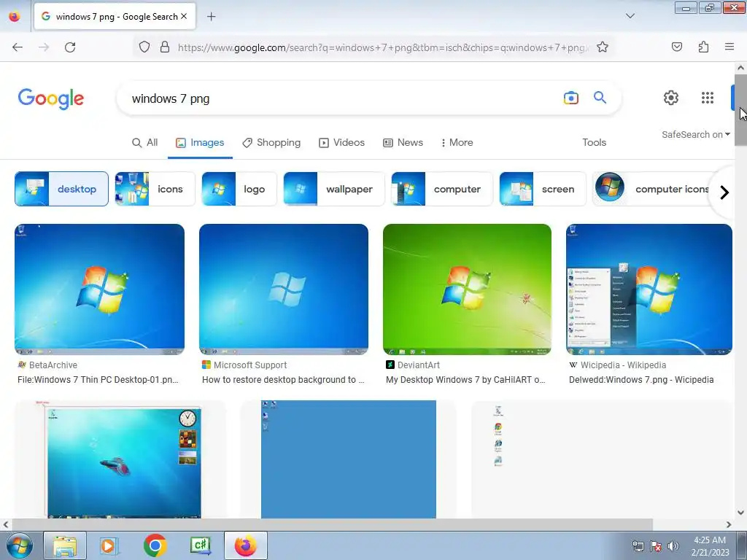Apply the logo filter chip
The image size is (747, 560).
tap(239, 189)
